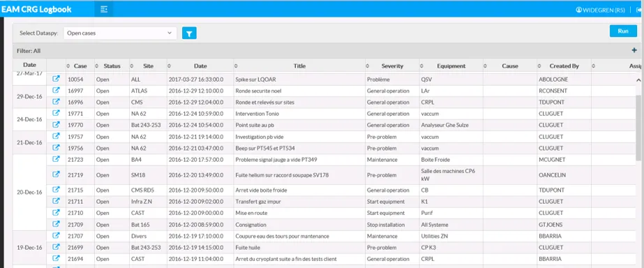Select the 24-Dec-16 date group cell
The image size is (644, 268).
(29, 119)
